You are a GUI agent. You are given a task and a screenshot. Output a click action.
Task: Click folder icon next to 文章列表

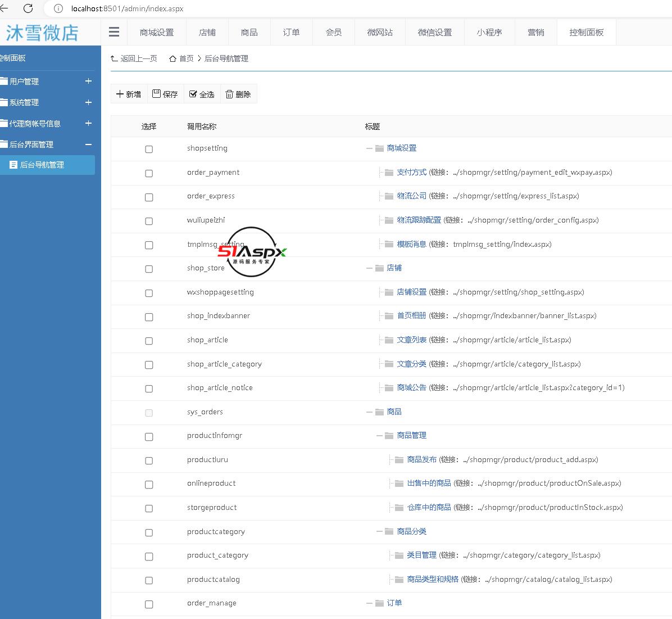click(389, 340)
